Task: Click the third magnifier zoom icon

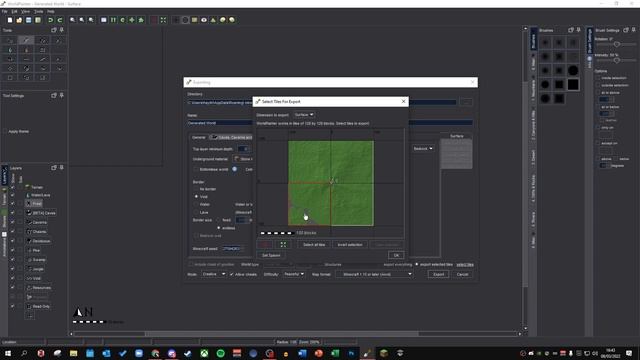Action: pyautogui.click(x=91, y=20)
